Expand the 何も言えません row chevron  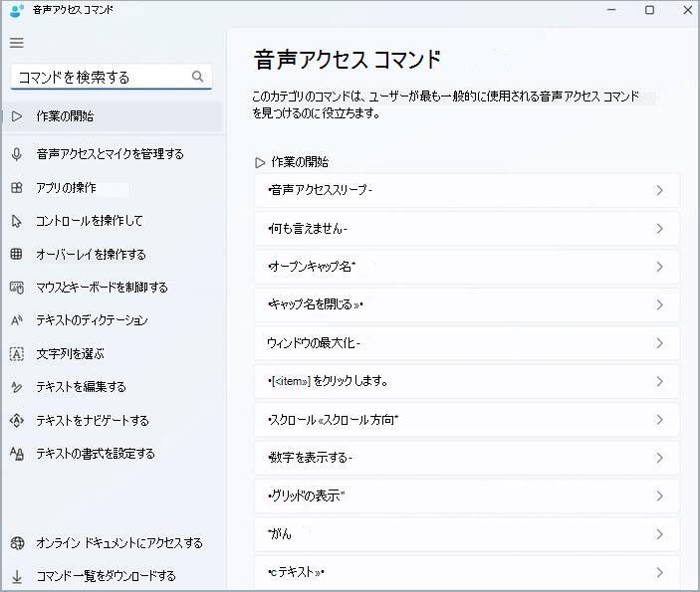(659, 229)
